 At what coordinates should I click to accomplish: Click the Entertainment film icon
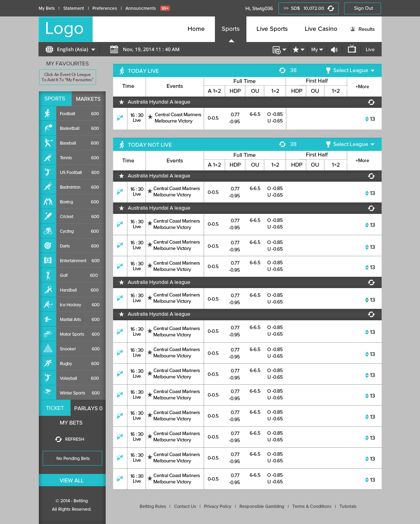[48, 260]
